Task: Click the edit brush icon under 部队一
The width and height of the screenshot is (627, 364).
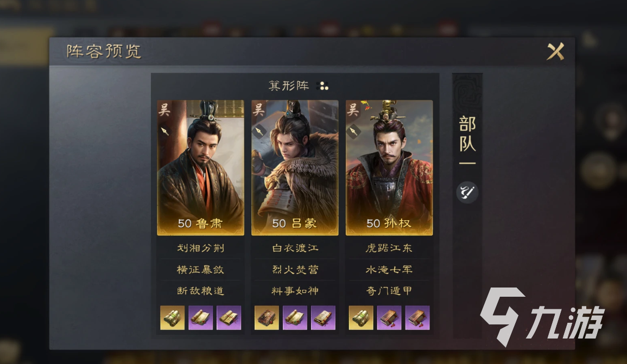Action: pos(467,192)
